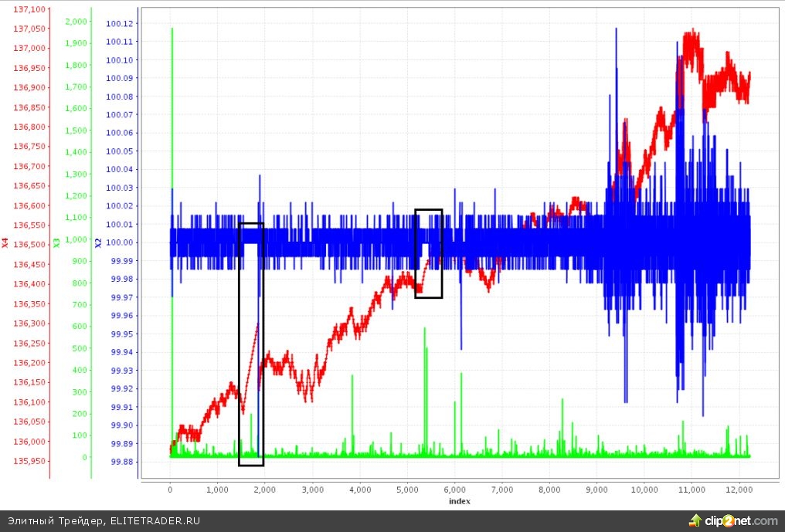Click the green clip2net arrow icon

tap(697, 520)
